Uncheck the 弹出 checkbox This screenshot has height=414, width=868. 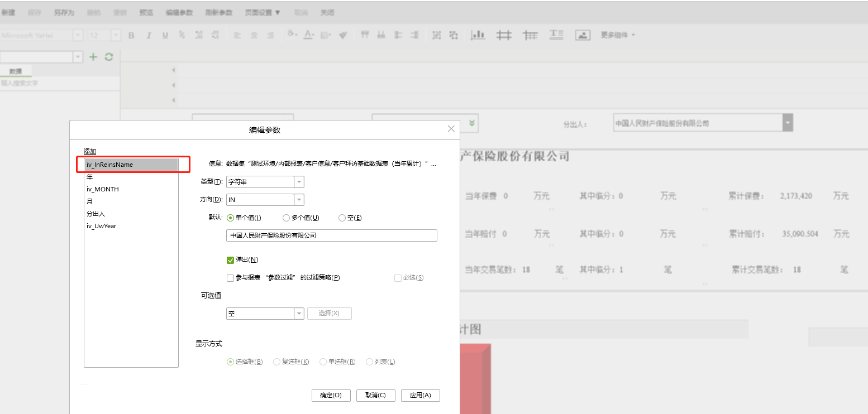230,260
